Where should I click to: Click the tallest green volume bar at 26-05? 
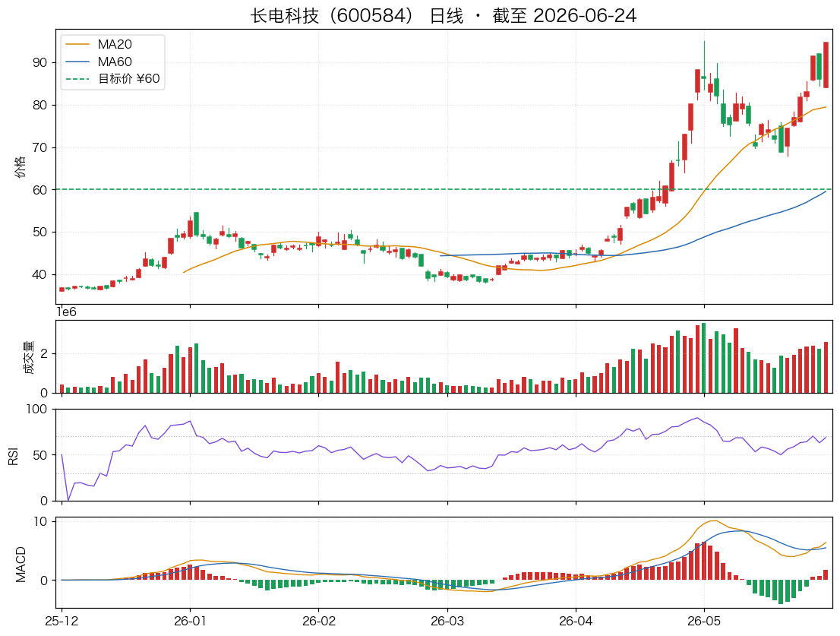[x=703, y=358]
